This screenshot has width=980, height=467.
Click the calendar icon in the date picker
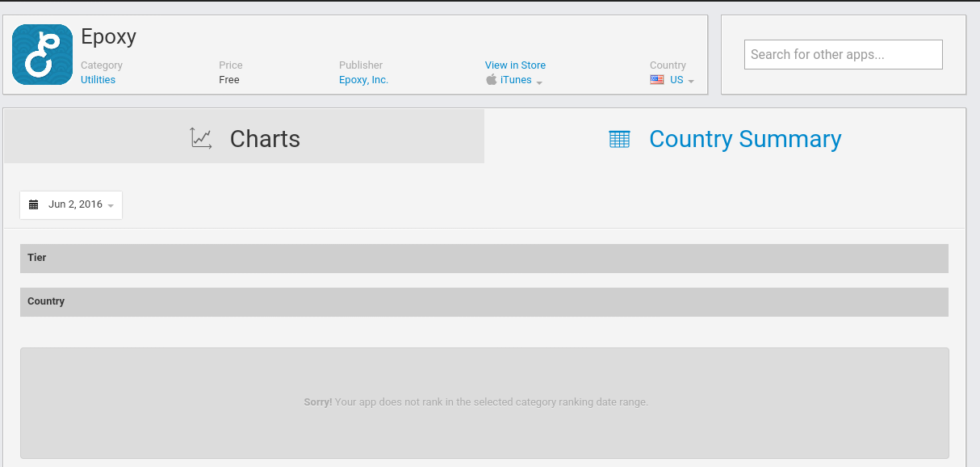[x=33, y=204]
